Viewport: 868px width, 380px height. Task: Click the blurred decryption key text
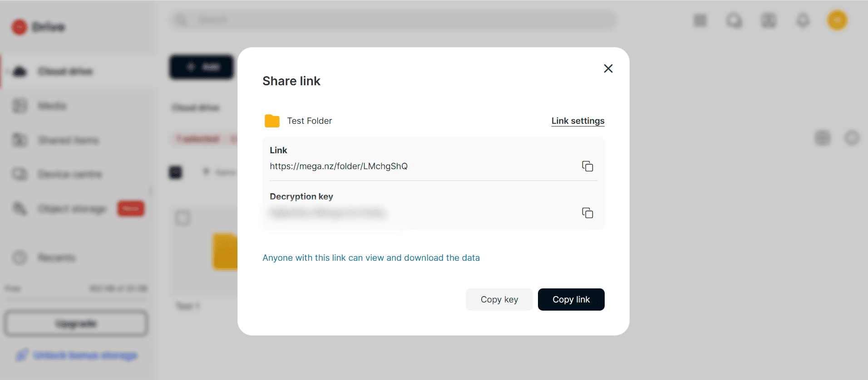point(327,213)
